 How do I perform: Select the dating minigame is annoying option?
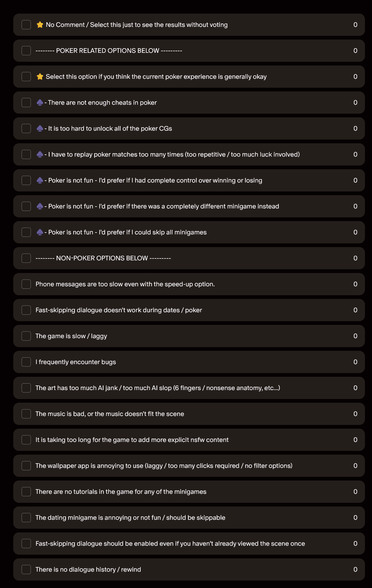(x=26, y=518)
